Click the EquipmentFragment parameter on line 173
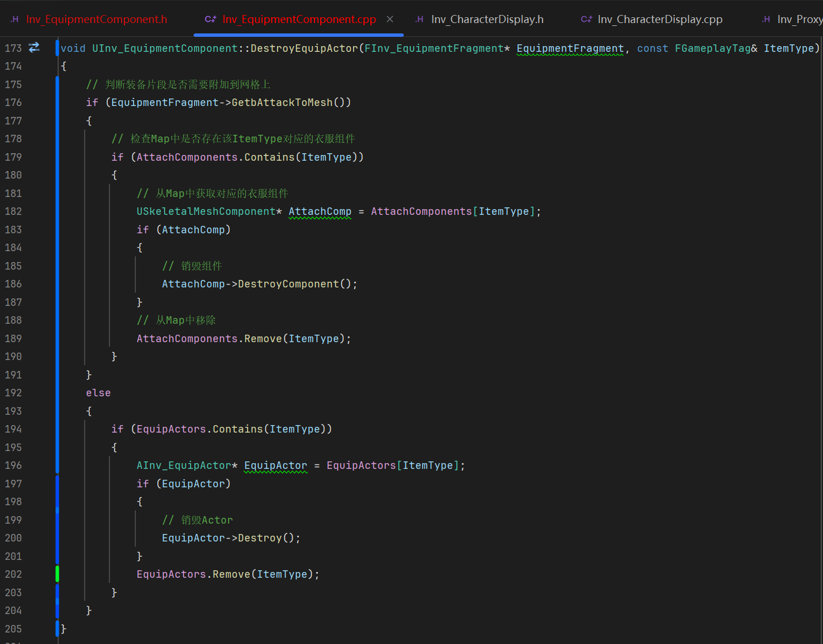The height and width of the screenshot is (644, 823). pyautogui.click(x=570, y=48)
